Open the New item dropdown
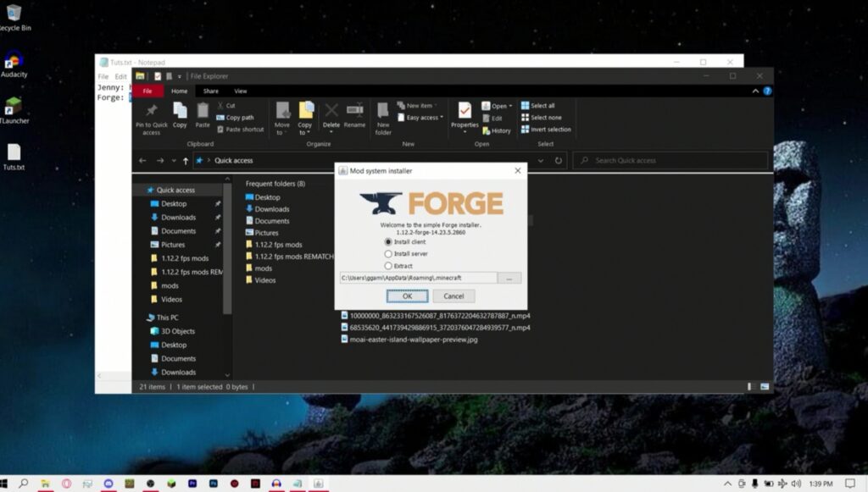Viewport: 868px width, 492px height. point(417,106)
